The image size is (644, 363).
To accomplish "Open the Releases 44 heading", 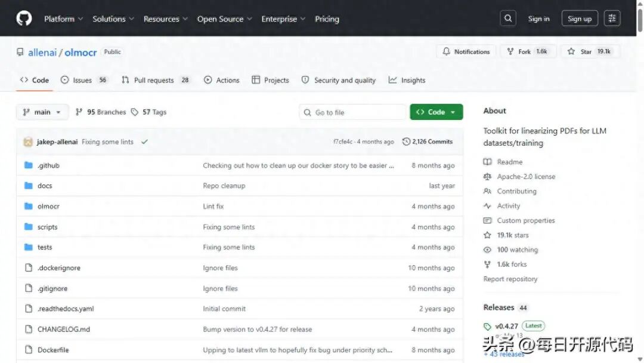I will coord(505,307).
